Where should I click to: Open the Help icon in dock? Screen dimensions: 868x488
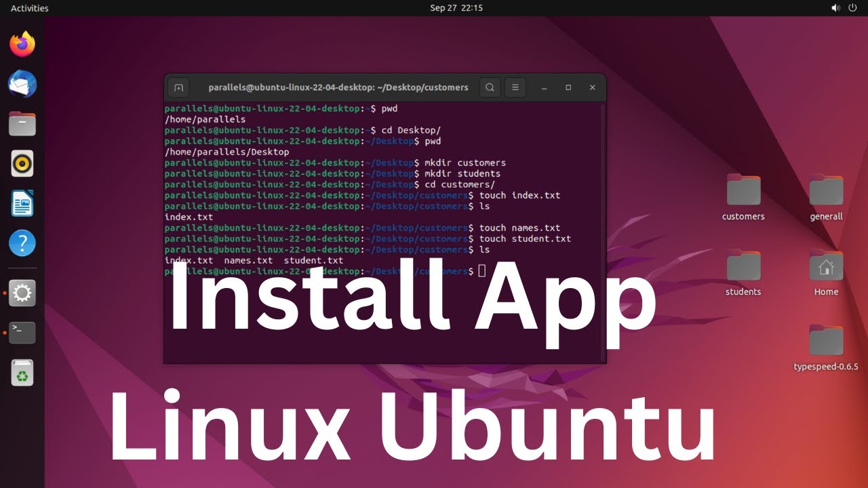click(x=22, y=243)
